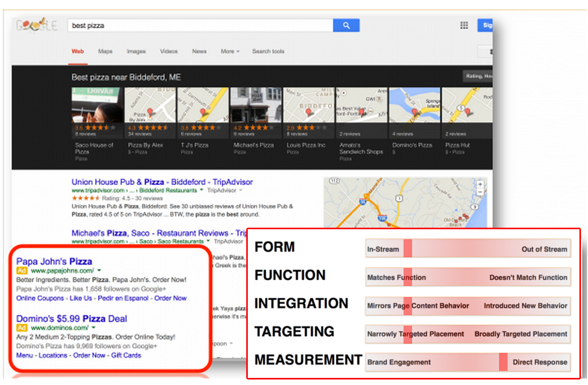This screenshot has width=588, height=385.
Task: Click the map zoom-out minus icon
Action: pos(480,192)
